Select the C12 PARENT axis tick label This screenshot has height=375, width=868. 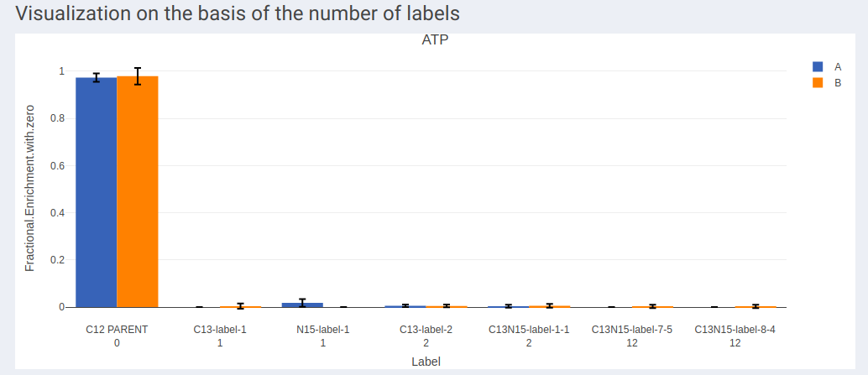point(117,331)
